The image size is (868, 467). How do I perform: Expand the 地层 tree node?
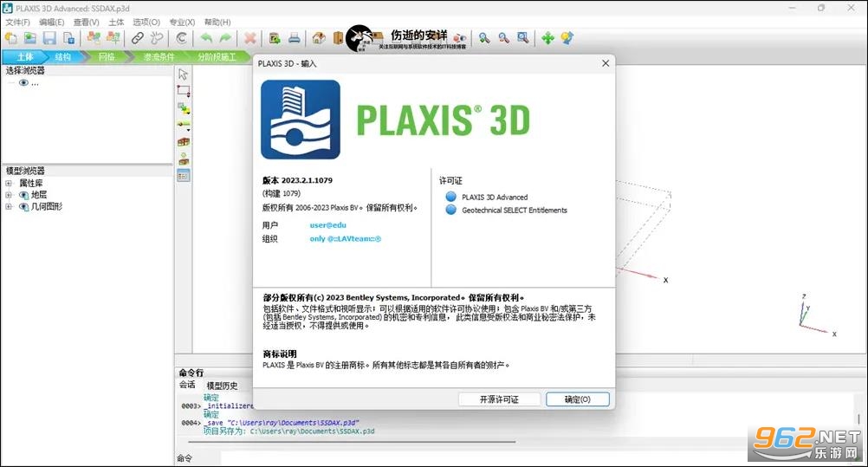[9, 195]
